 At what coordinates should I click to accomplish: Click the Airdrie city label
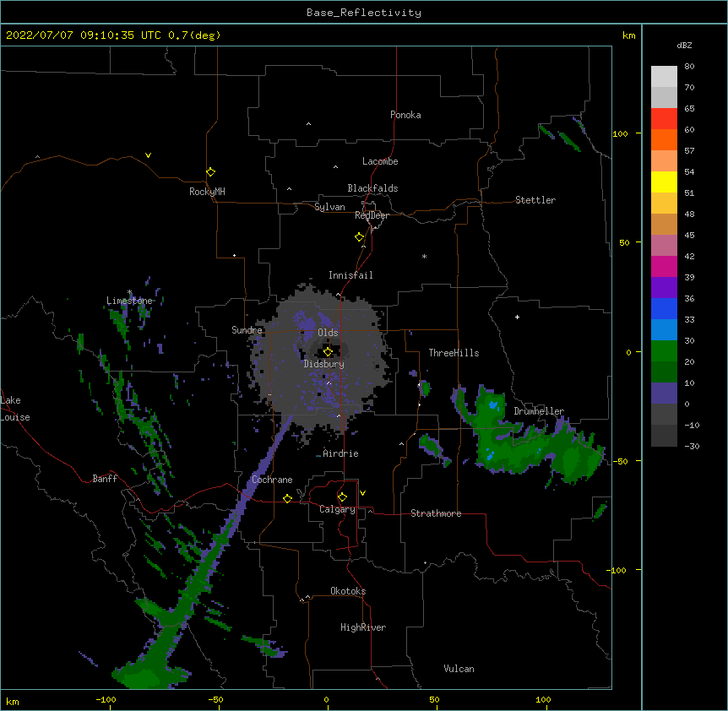tap(341, 453)
